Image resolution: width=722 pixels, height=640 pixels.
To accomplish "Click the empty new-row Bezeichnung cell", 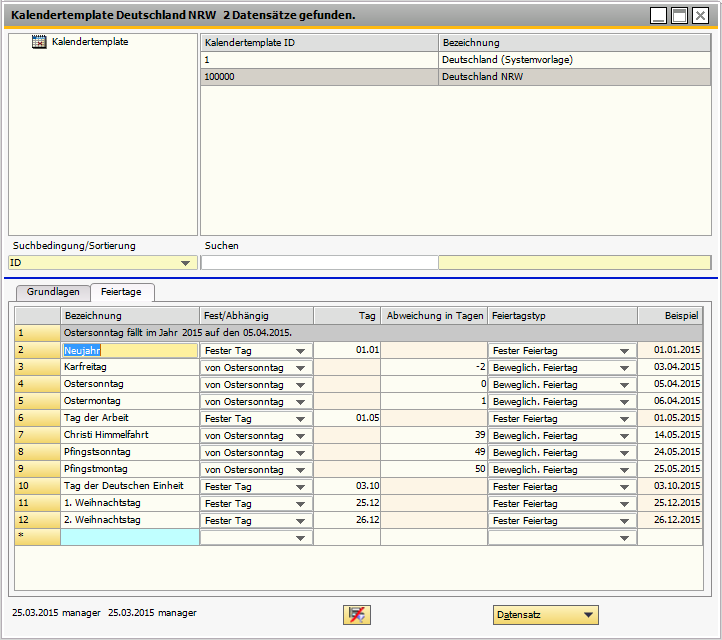I will (x=129, y=538).
